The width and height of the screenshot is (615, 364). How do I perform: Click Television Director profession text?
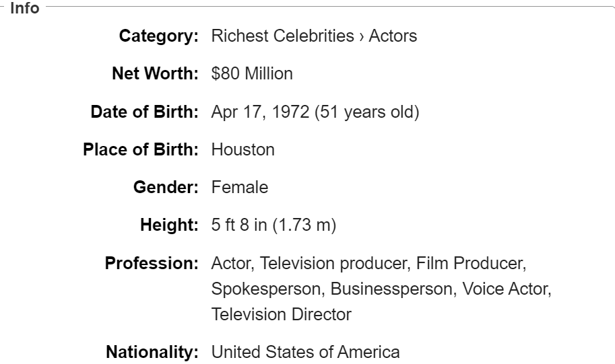point(281,315)
